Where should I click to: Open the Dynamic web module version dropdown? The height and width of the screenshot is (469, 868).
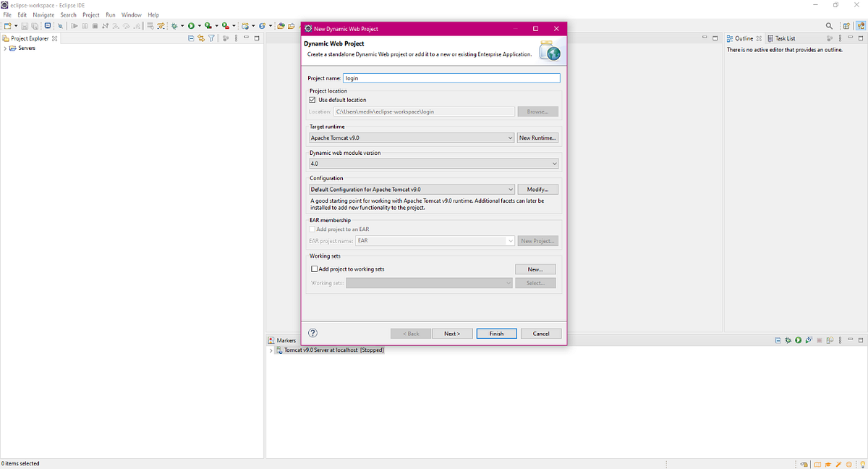tap(554, 164)
